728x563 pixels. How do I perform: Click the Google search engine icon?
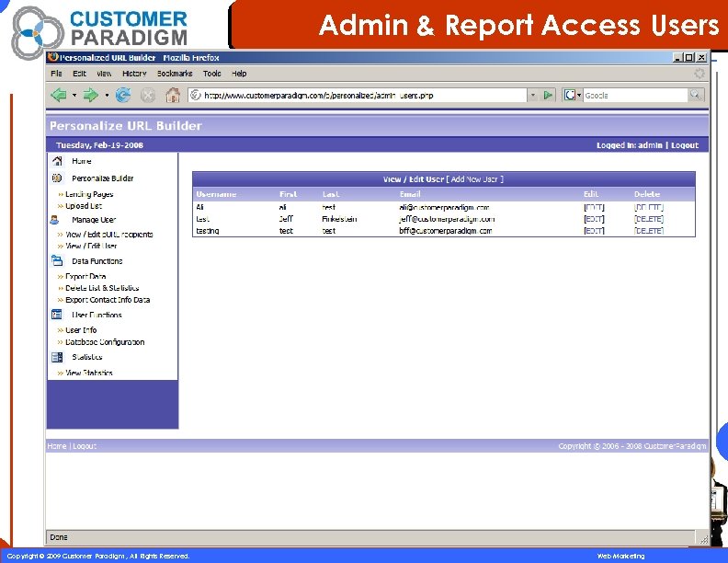569,96
